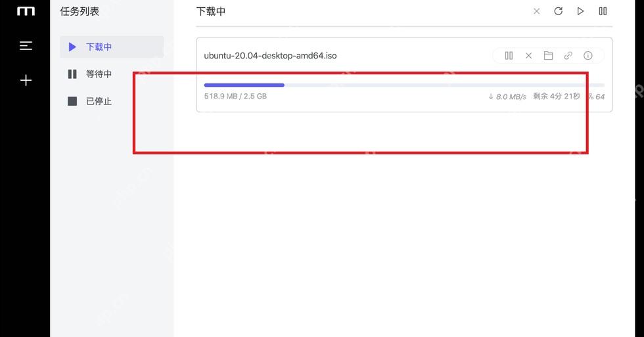Delete selected tasks from top toolbar
The image size is (644, 337).
tap(536, 11)
